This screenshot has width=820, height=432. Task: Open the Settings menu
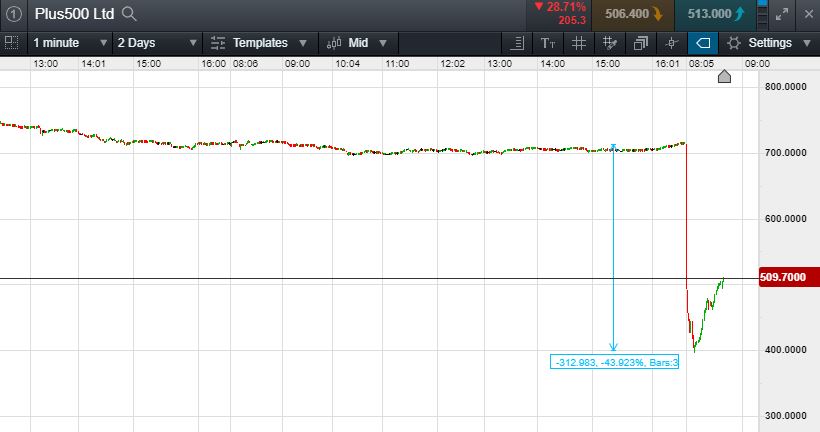[x=770, y=43]
